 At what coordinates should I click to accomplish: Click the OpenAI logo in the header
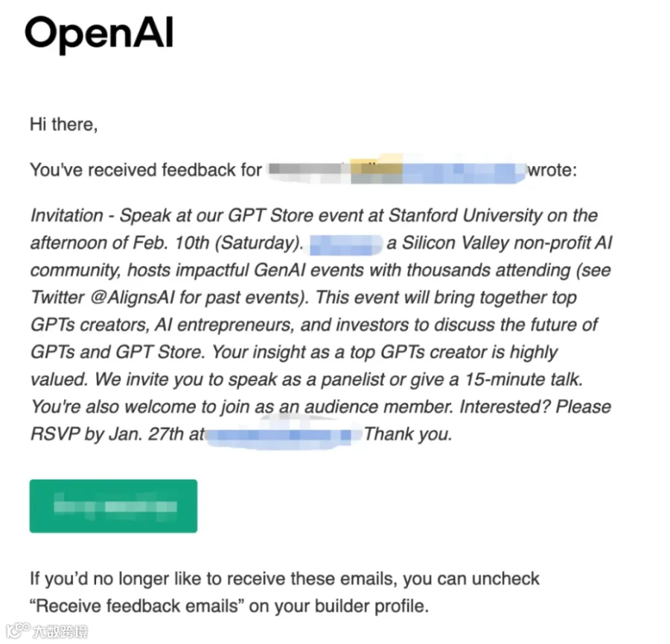[99, 34]
